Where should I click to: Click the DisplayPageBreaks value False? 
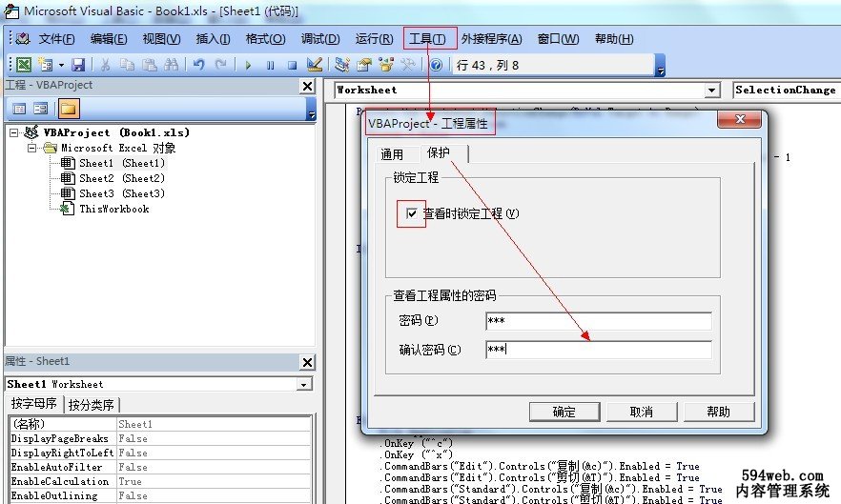pos(214,438)
